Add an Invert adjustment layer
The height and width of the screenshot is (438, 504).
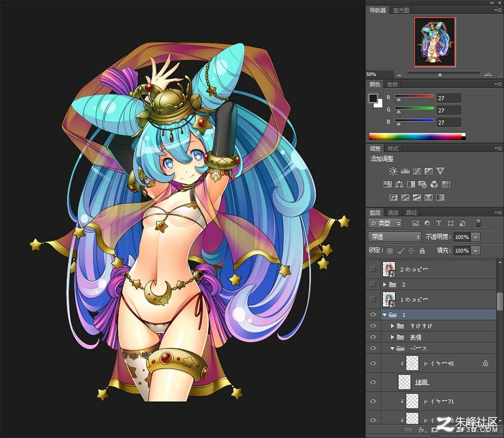pyautogui.click(x=394, y=197)
